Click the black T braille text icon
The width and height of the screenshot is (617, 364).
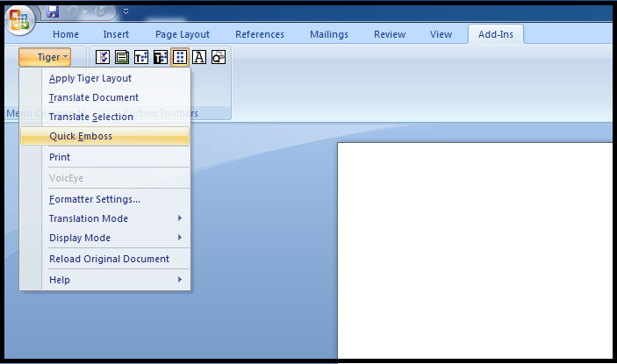pyautogui.click(x=161, y=57)
